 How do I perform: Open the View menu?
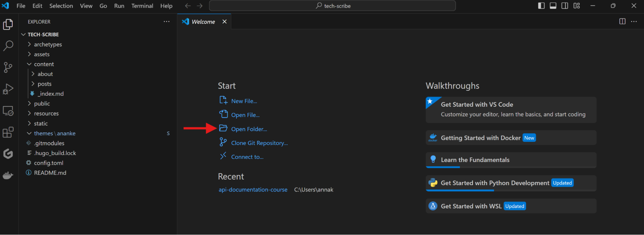coord(86,6)
